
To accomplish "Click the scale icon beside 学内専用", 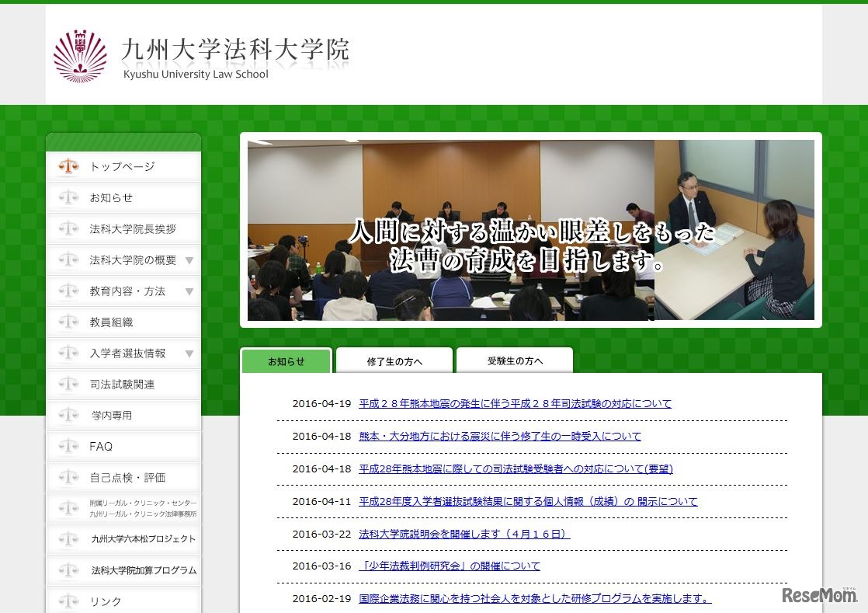I will coord(68,415).
